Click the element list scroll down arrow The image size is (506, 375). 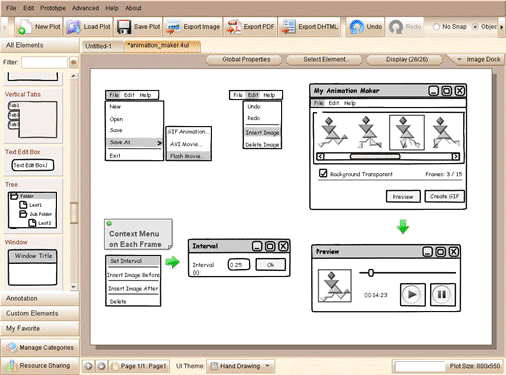(x=74, y=287)
